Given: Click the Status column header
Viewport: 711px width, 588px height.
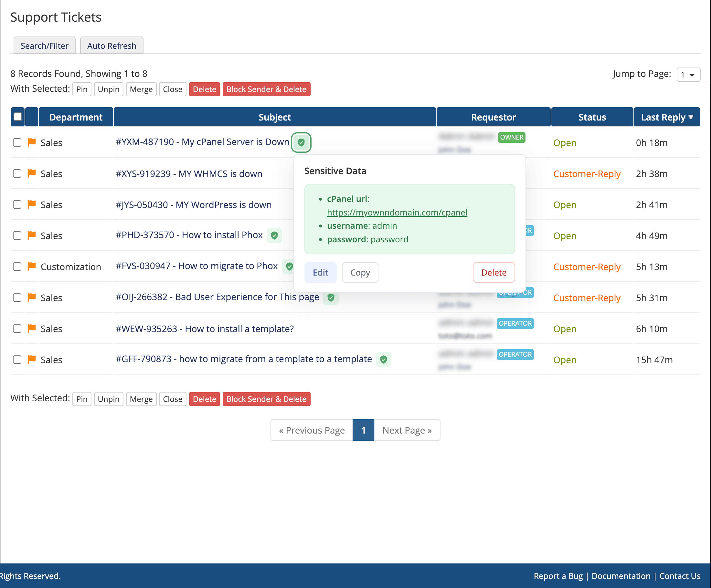Looking at the screenshot, I should pos(592,117).
